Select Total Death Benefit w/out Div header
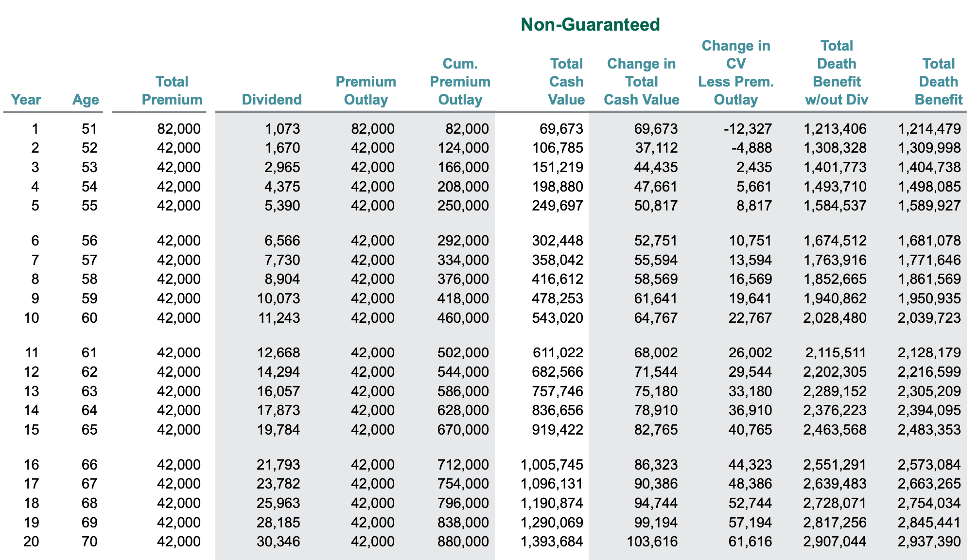This screenshot has height=560, width=978. click(837, 72)
